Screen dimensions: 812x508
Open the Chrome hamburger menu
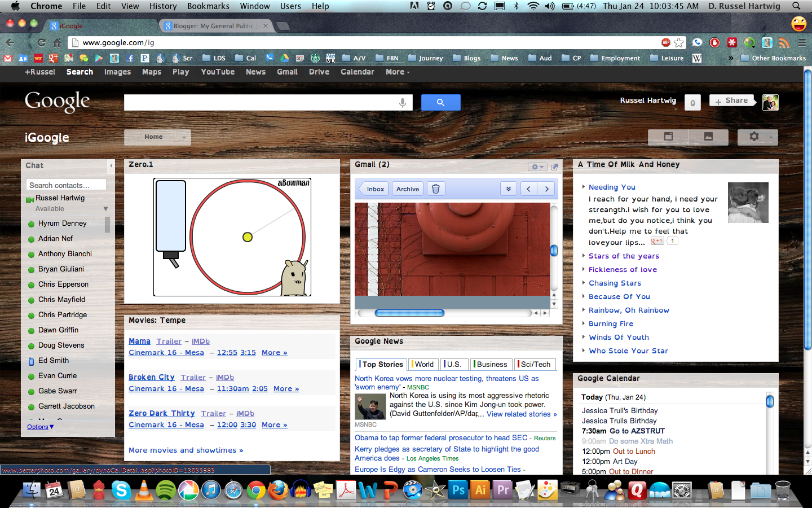click(802, 42)
